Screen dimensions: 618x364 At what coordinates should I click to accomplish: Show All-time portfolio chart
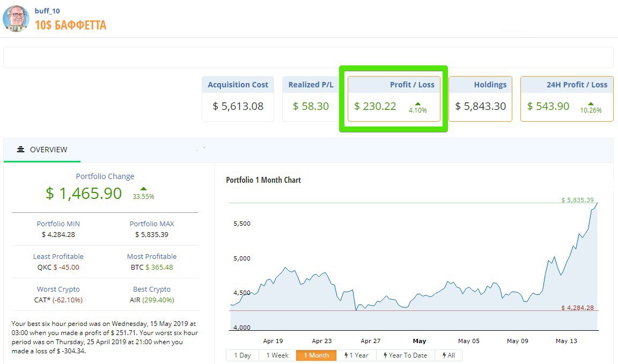(x=448, y=355)
